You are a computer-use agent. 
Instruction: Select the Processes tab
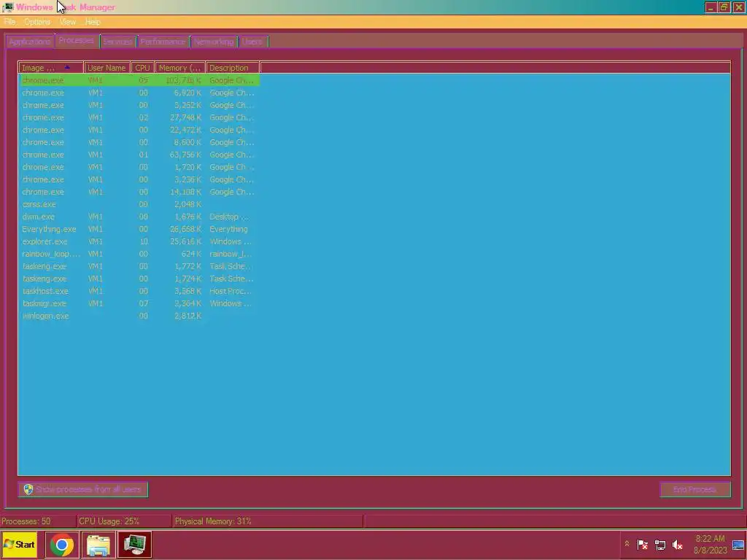coord(77,41)
